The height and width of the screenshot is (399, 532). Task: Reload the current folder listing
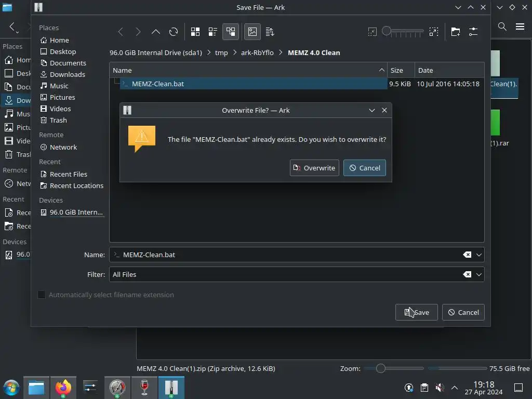click(174, 32)
